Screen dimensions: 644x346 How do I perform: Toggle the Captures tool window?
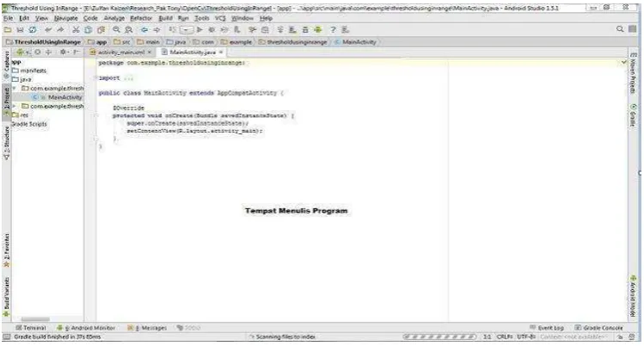(x=6, y=65)
